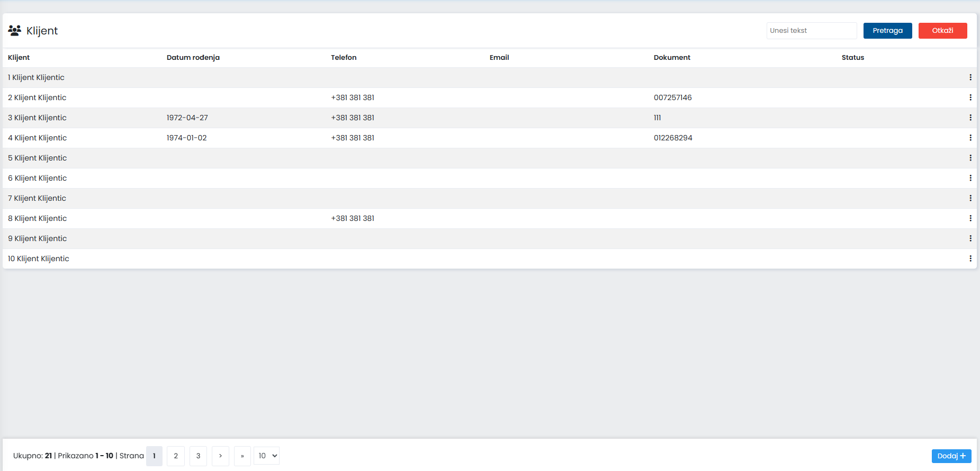
Task: Open row options for 3 Klijent Klijentic
Action: (970, 118)
